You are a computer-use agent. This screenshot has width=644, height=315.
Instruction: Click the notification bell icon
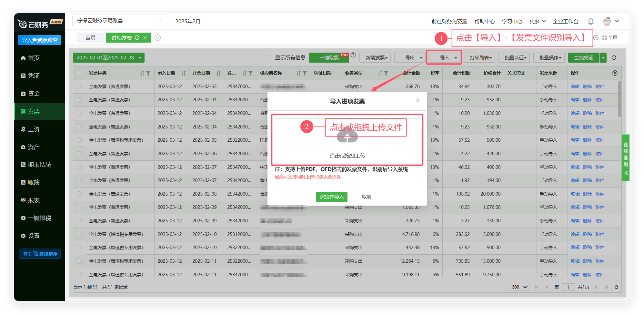point(591,21)
